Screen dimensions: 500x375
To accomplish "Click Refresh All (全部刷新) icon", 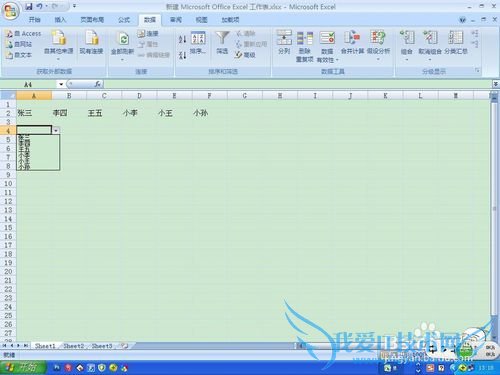I will (123, 39).
